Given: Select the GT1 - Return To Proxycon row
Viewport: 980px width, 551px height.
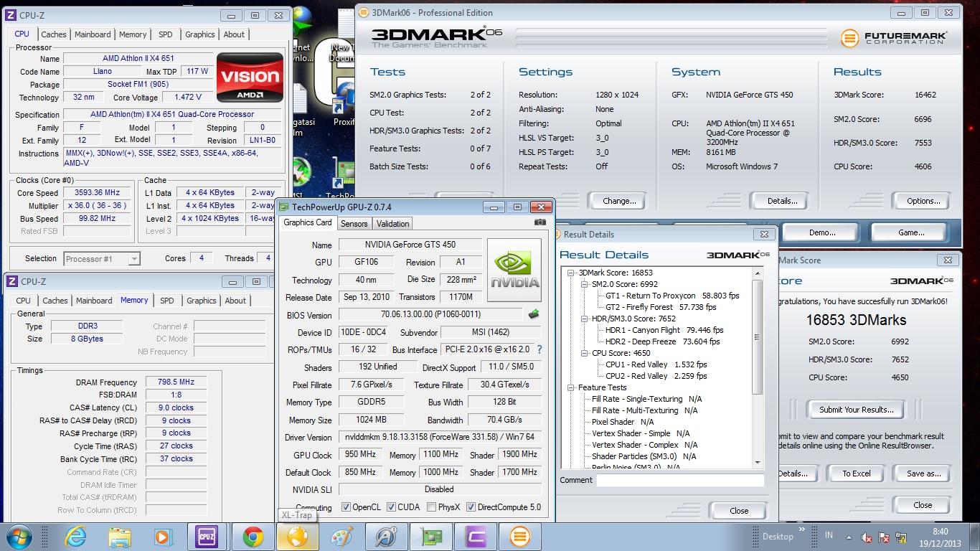Looking at the screenshot, I should click(x=672, y=296).
